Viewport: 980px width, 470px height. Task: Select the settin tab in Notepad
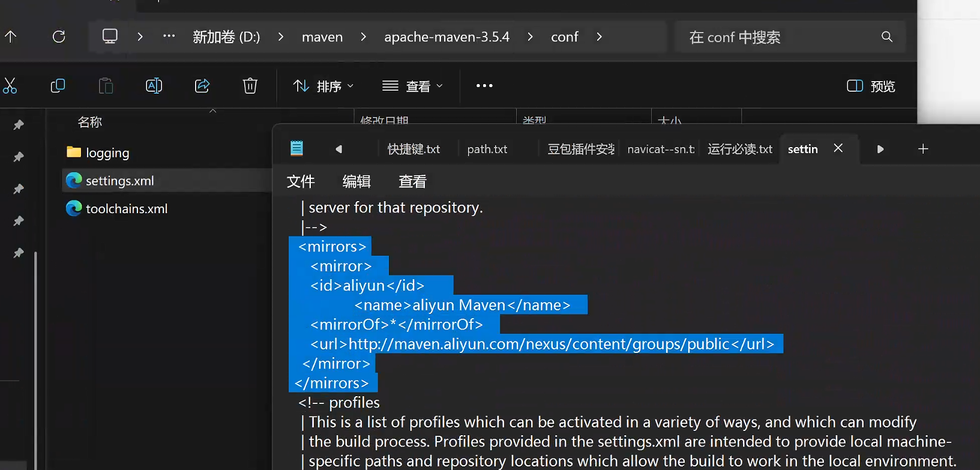pyautogui.click(x=803, y=149)
